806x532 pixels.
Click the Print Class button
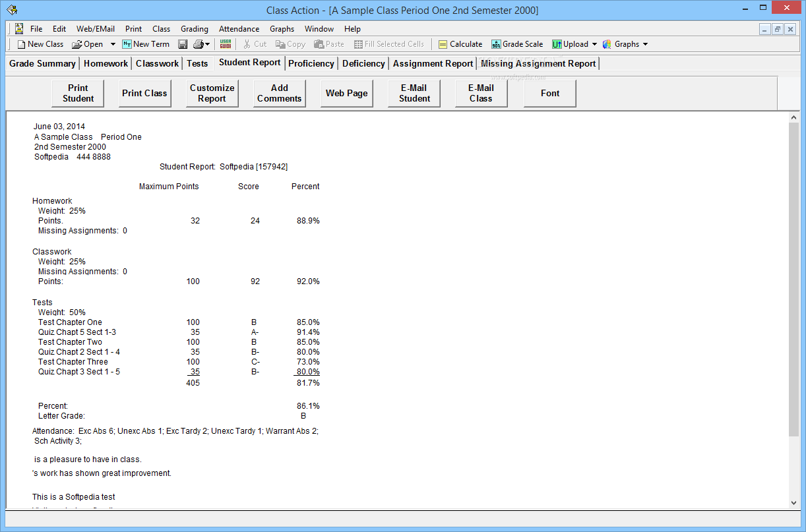144,93
